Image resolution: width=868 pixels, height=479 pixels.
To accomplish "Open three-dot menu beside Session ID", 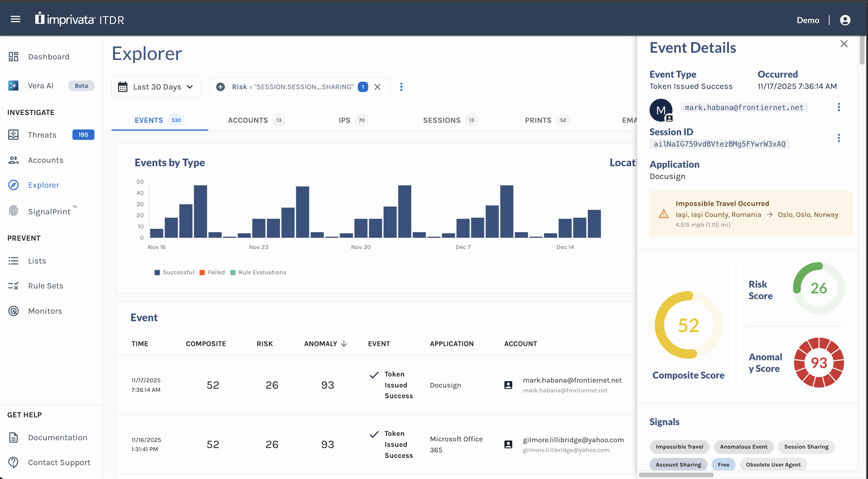I will point(838,138).
